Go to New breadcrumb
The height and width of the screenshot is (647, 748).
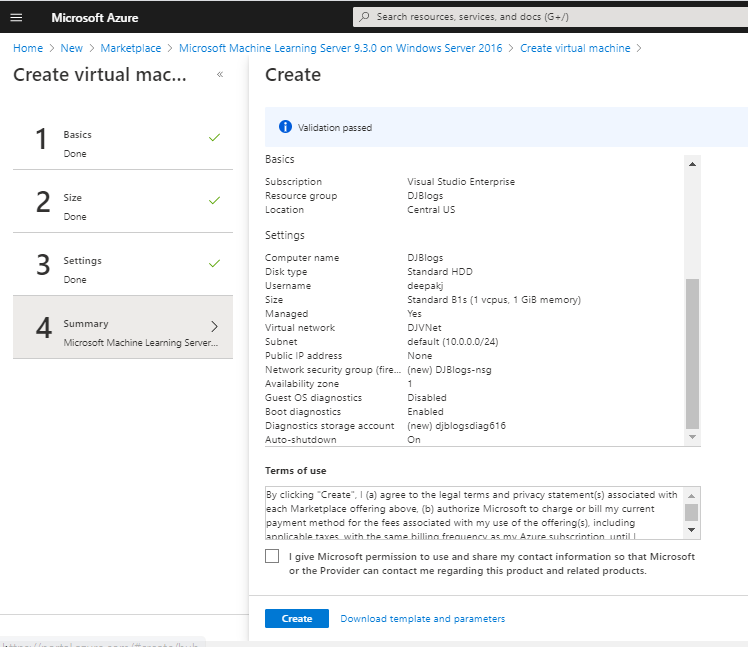tap(72, 48)
